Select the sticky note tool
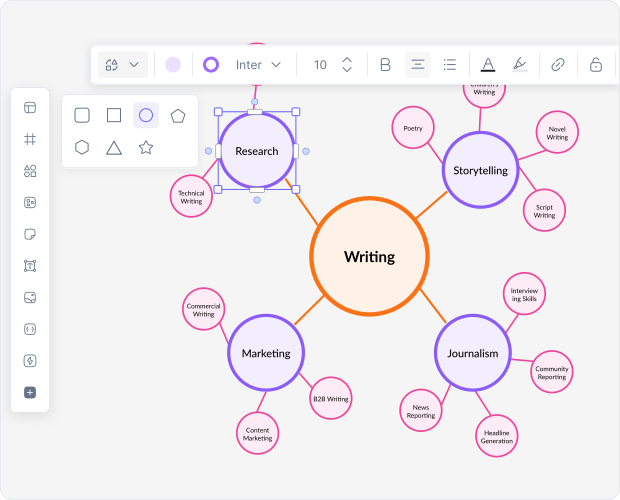The height and width of the screenshot is (500, 620). 30,234
